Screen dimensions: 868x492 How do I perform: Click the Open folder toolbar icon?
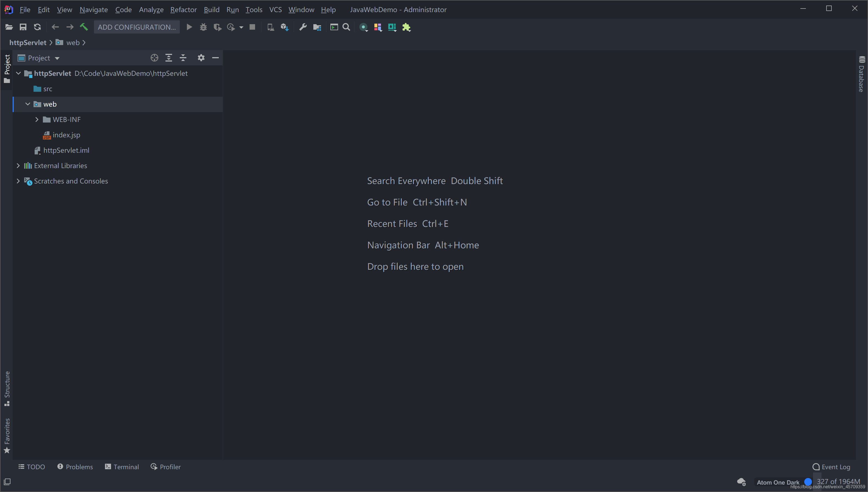(9, 27)
